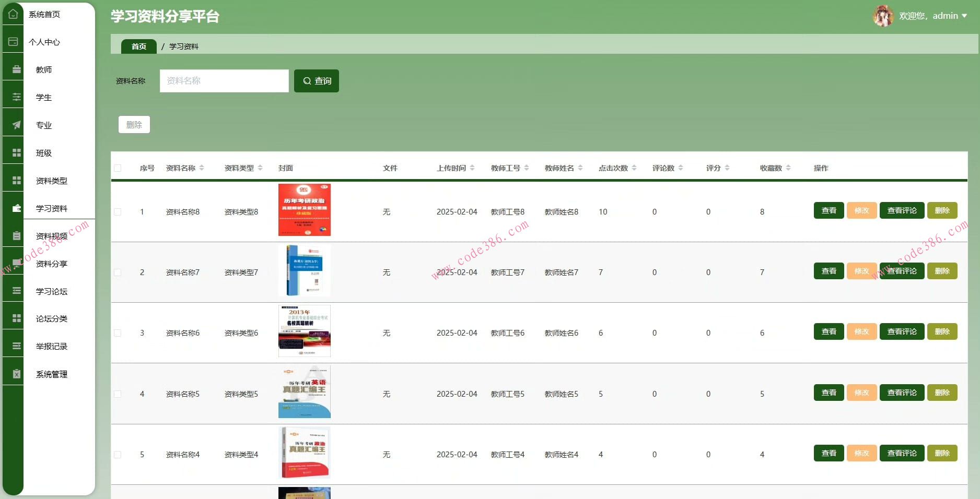Click the clipboard-x icon beside 系统管理
The height and width of the screenshot is (499, 980).
coord(17,374)
